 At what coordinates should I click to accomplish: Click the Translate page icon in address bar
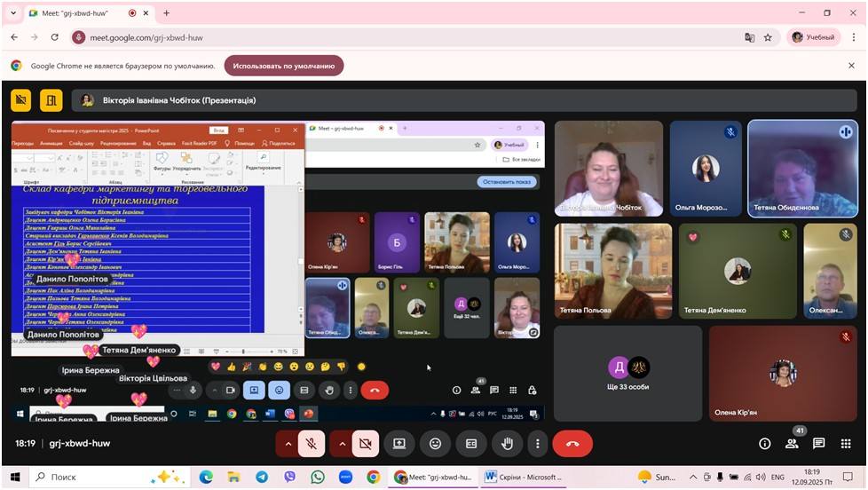tap(749, 37)
